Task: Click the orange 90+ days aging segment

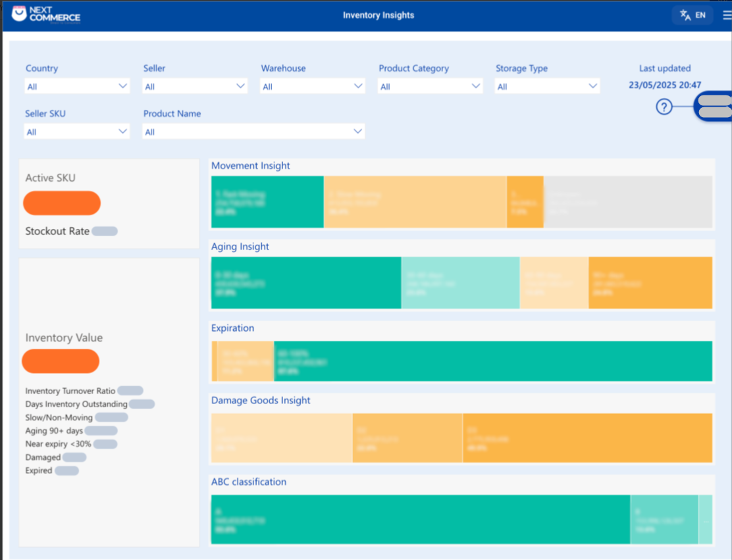Action: pyautogui.click(x=650, y=283)
